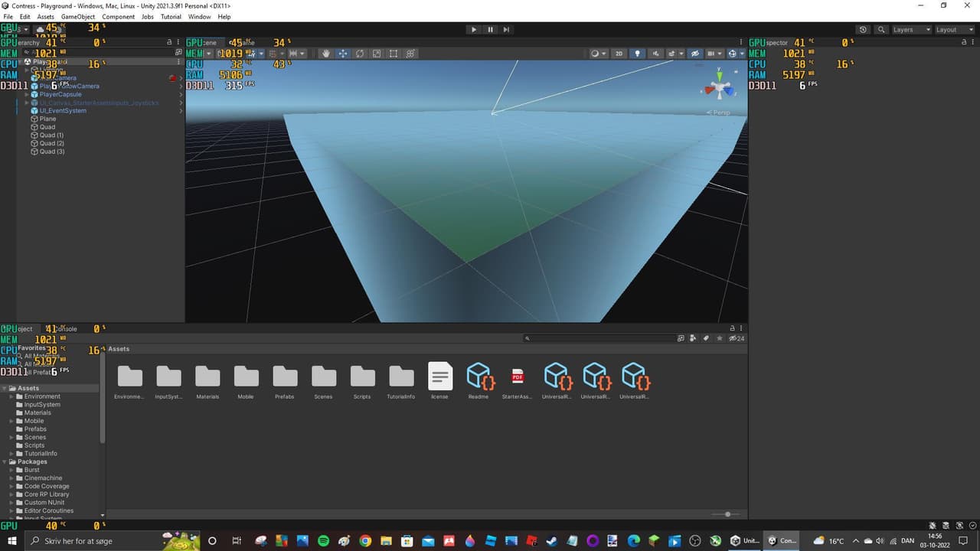Image resolution: width=980 pixels, height=551 pixels.
Task: Open Undo History
Action: click(x=863, y=29)
